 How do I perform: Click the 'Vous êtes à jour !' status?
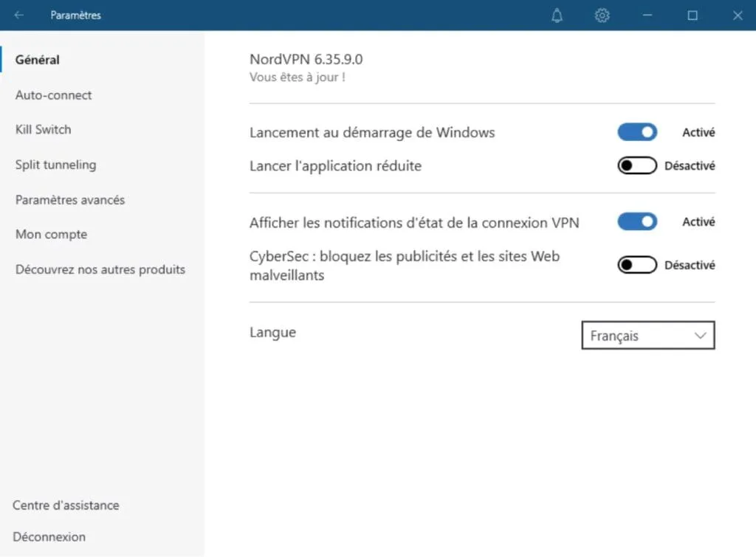tap(298, 77)
